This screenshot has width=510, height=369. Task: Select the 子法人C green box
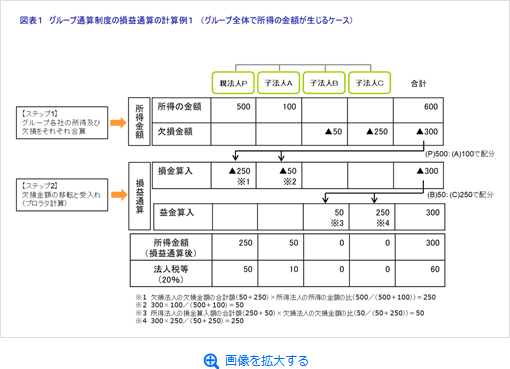coord(369,83)
